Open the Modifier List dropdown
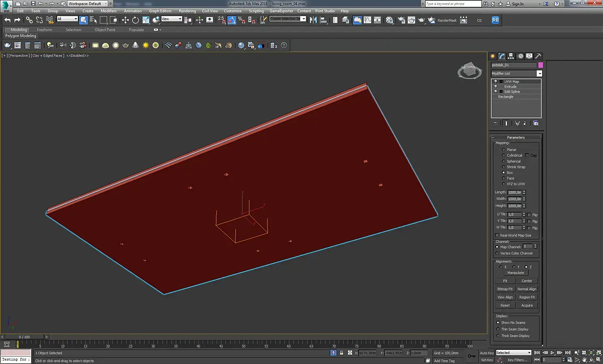 point(539,73)
